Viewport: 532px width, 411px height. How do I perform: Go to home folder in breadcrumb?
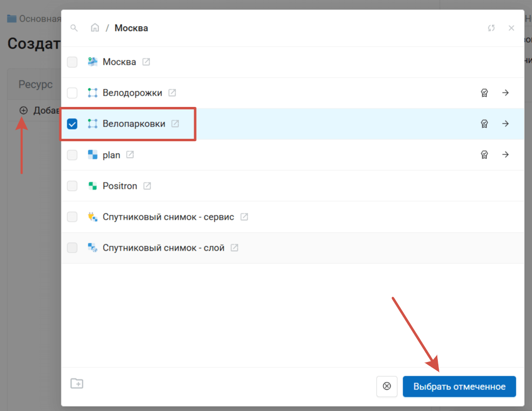pos(95,28)
